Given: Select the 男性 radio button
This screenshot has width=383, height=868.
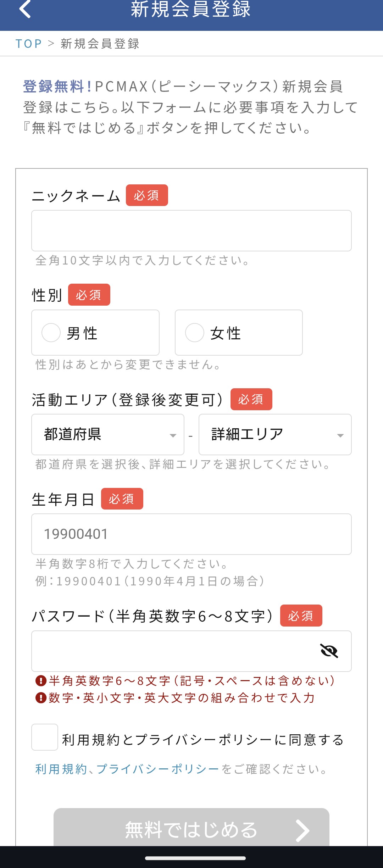Looking at the screenshot, I should pos(51,333).
